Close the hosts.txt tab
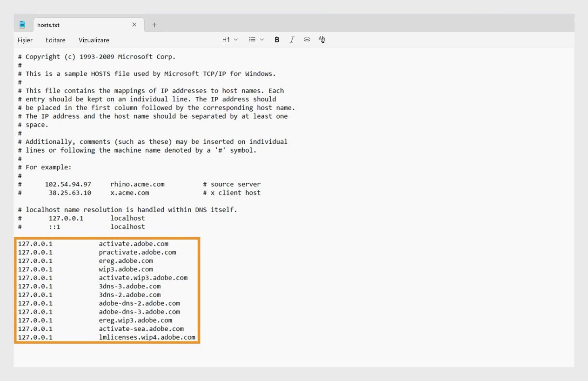Image resolution: width=588 pixels, height=381 pixels. pyautogui.click(x=134, y=25)
